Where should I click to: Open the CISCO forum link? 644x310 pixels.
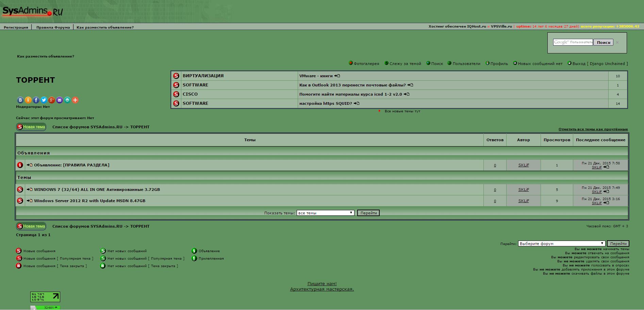click(x=190, y=94)
